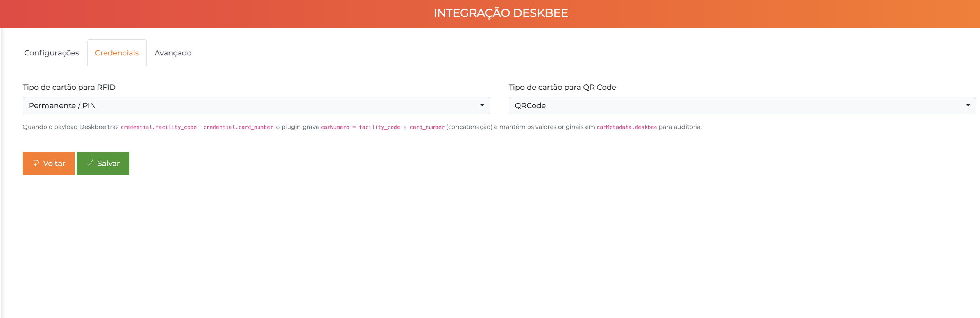Click the 'Tipo de cartão para QR Code' label
This screenshot has height=318, width=980.
pyautogui.click(x=562, y=87)
